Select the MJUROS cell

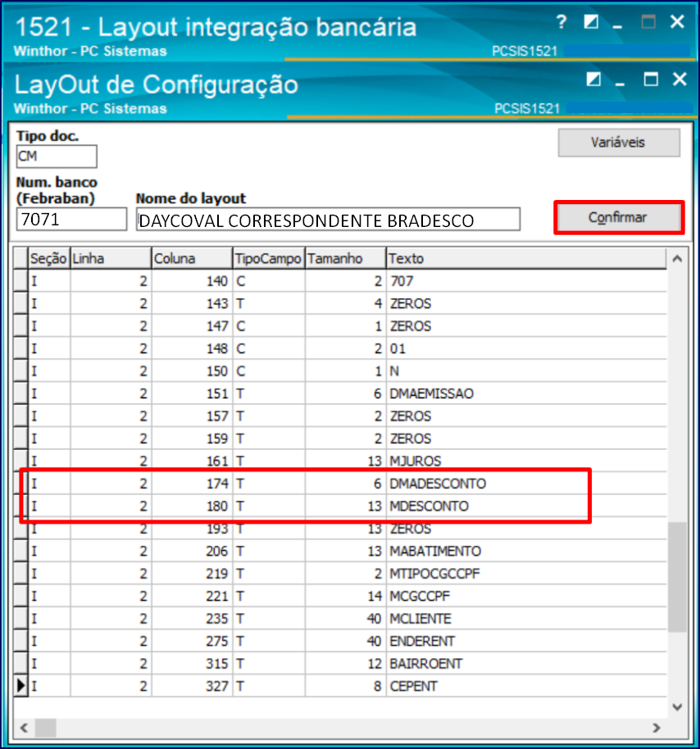[x=525, y=461]
